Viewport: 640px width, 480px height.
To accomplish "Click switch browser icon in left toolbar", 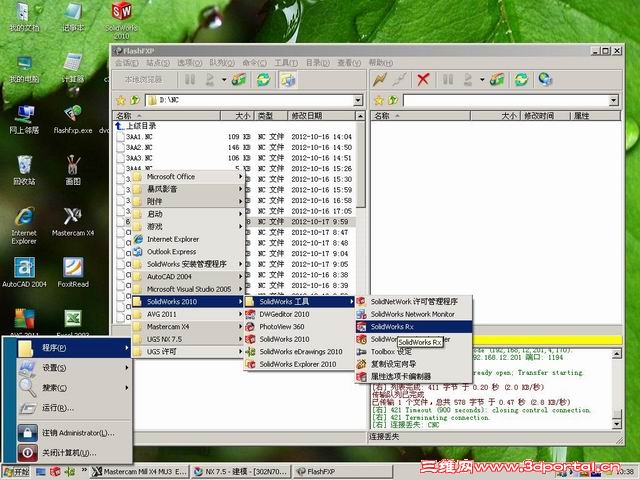I will point(288,80).
